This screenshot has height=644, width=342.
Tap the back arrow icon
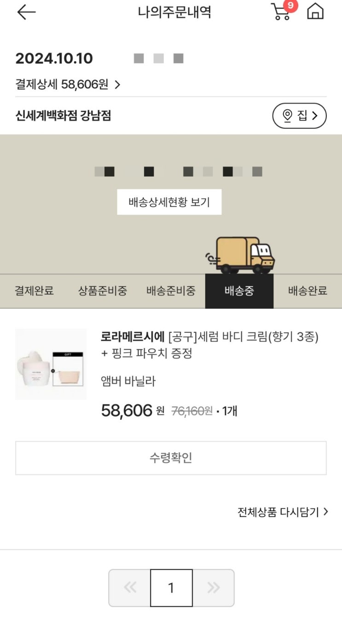pyautogui.click(x=26, y=12)
